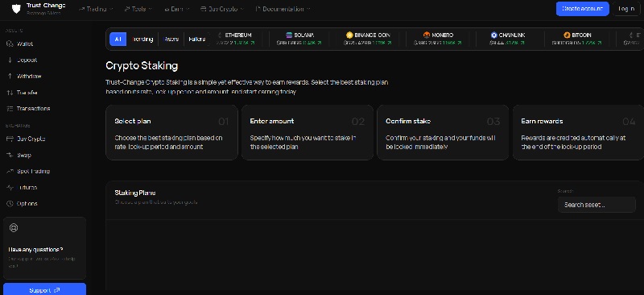Image resolution: width=644 pixels, height=295 pixels.
Task: Click the Ethereum ticker item
Action: pyautogui.click(x=235, y=39)
